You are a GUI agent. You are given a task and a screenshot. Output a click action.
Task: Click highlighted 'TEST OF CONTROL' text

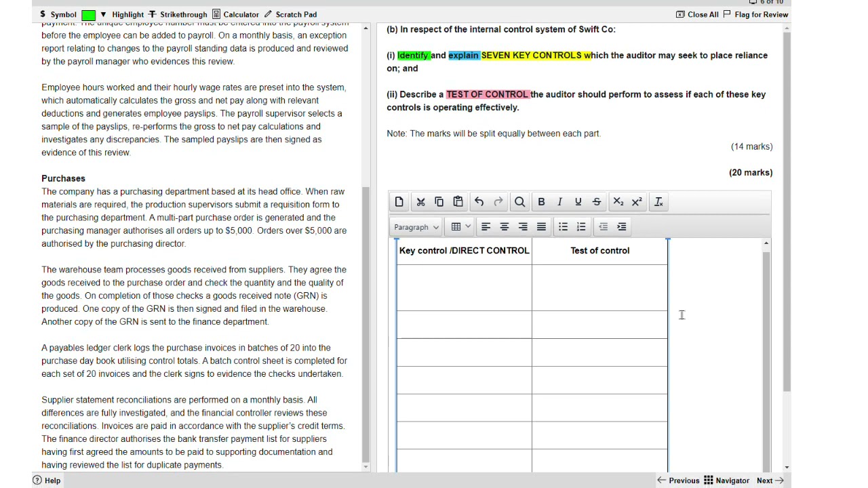486,94
